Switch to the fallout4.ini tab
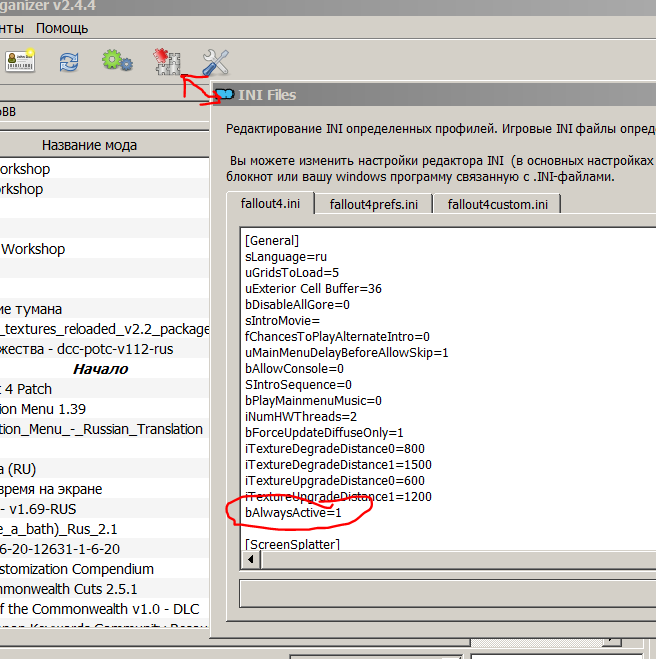The width and height of the screenshot is (656, 659). 270,204
